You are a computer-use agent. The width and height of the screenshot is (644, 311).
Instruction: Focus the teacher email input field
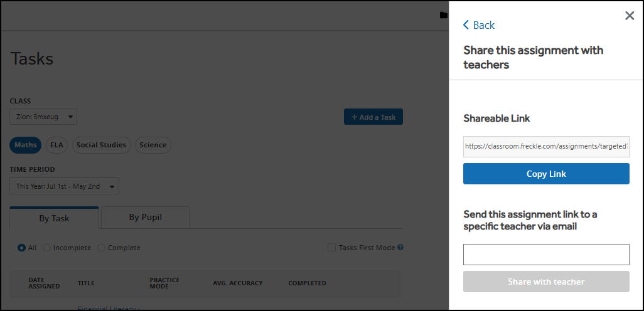pos(546,255)
